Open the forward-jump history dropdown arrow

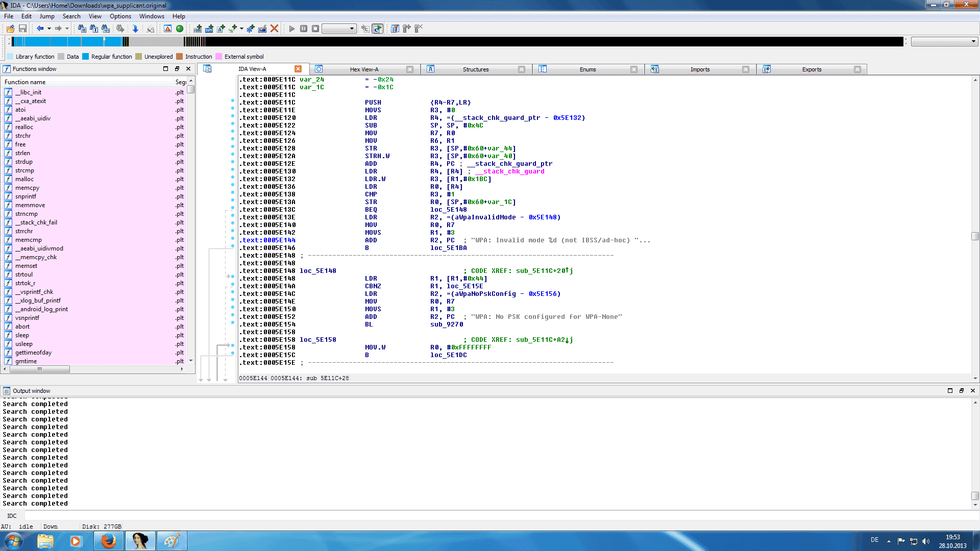[x=67, y=29]
